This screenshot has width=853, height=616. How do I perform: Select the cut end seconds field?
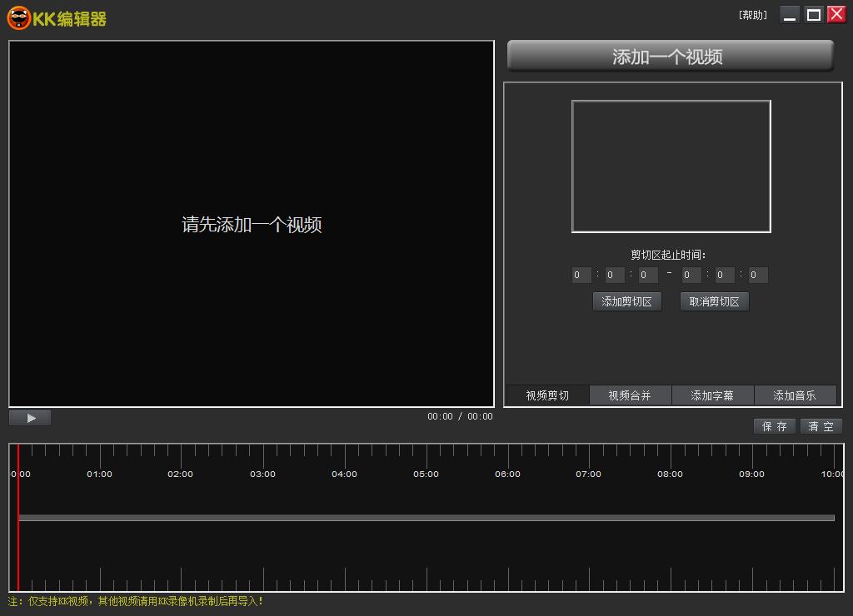[x=757, y=276]
